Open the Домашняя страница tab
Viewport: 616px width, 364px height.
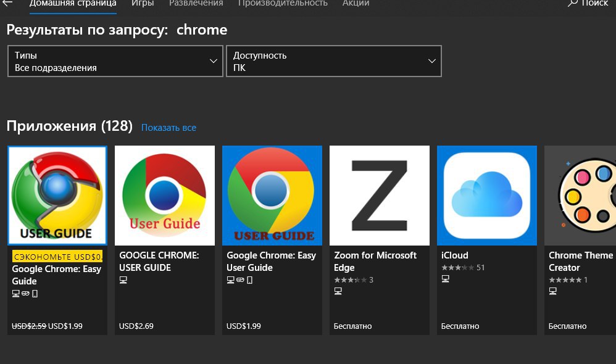(x=73, y=3)
